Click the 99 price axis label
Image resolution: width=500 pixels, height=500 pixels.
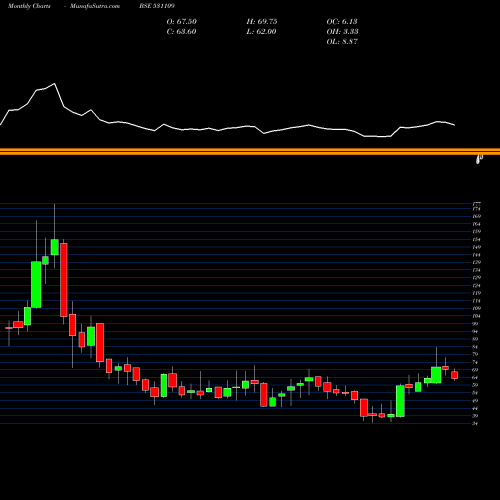click(x=475, y=324)
